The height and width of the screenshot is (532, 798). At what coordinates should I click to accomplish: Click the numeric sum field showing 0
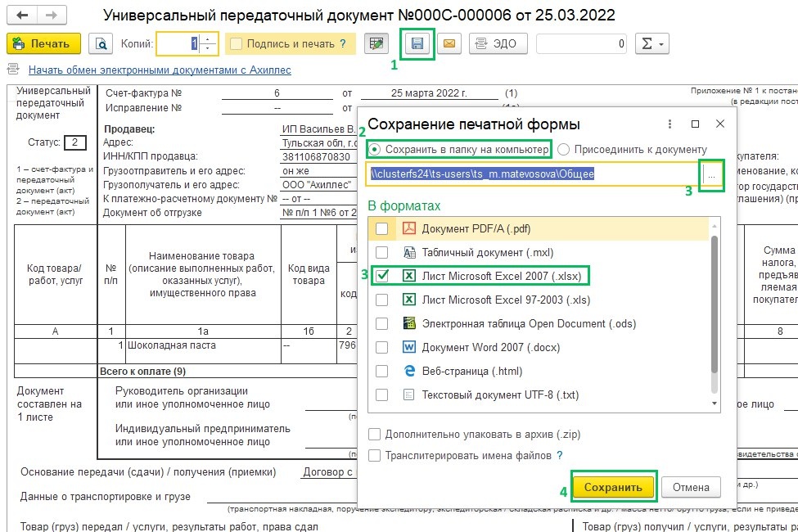click(x=581, y=43)
